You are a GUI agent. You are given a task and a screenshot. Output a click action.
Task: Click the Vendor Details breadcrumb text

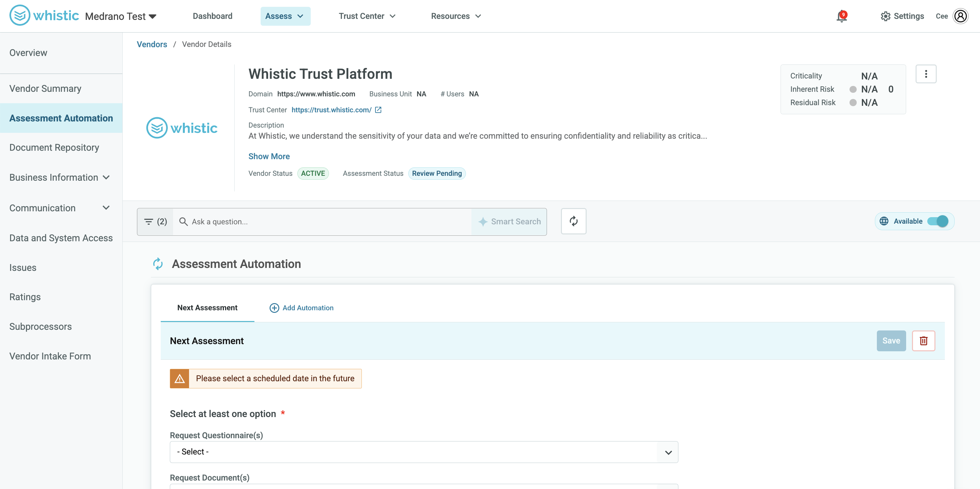(207, 44)
